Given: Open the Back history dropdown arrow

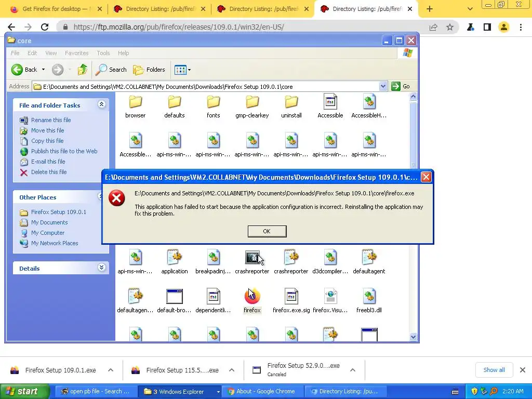Looking at the screenshot, I should click(x=44, y=70).
